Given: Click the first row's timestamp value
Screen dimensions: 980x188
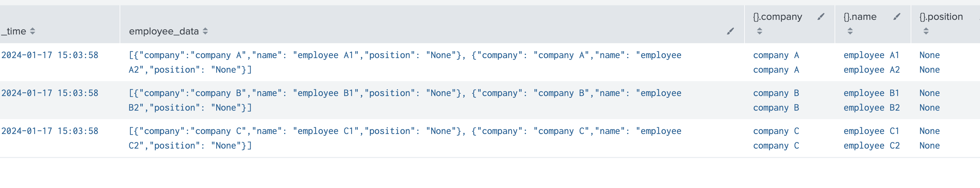Looking at the screenshot, I should pyautogui.click(x=50, y=55).
